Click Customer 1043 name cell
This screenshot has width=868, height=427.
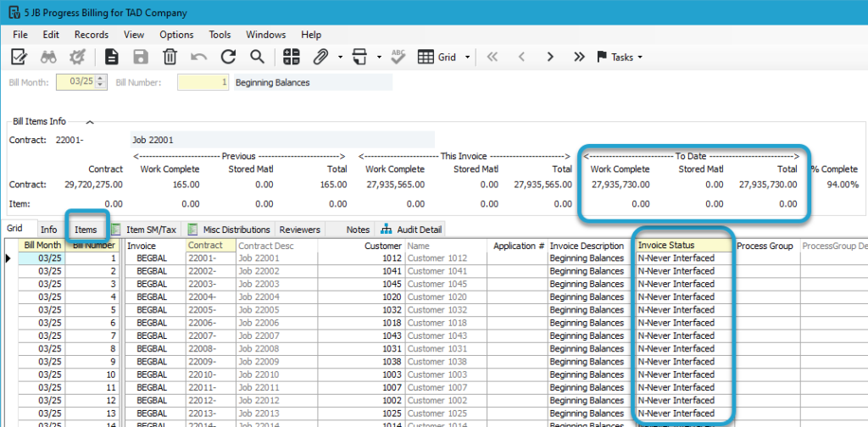pyautogui.click(x=446, y=335)
